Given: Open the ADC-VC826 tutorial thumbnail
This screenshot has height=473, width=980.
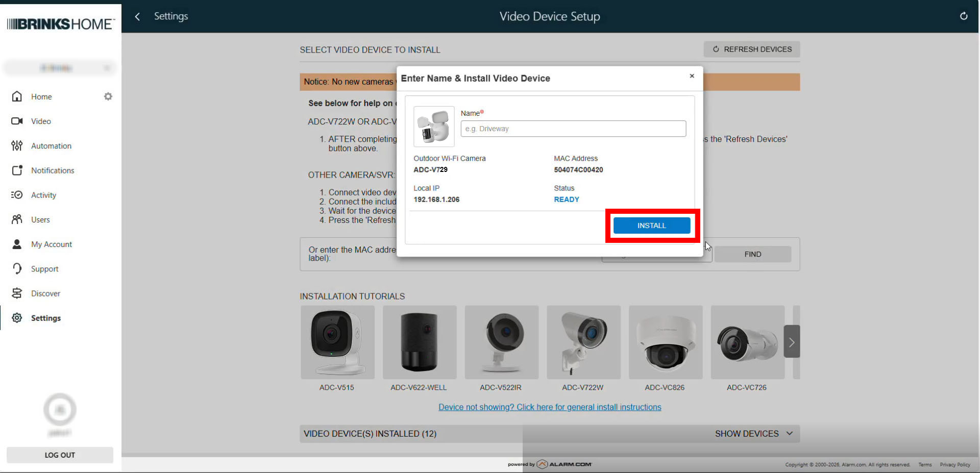Looking at the screenshot, I should pos(666,342).
